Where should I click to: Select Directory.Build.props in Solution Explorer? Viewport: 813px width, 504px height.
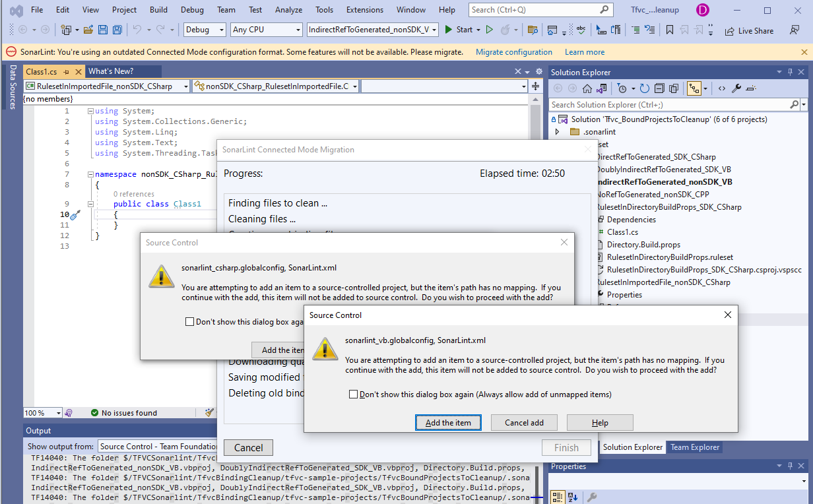643,245
